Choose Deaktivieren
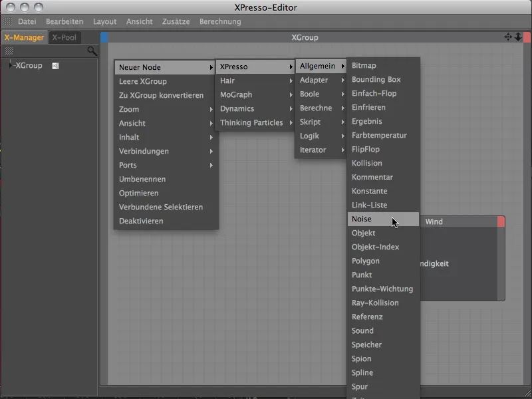The height and width of the screenshot is (399, 532). click(x=166, y=221)
